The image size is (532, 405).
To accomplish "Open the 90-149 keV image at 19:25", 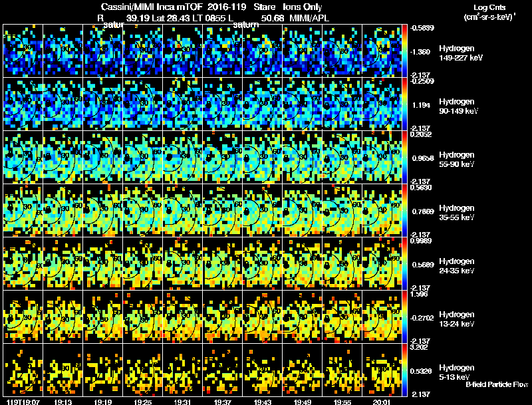I will [x=142, y=104].
